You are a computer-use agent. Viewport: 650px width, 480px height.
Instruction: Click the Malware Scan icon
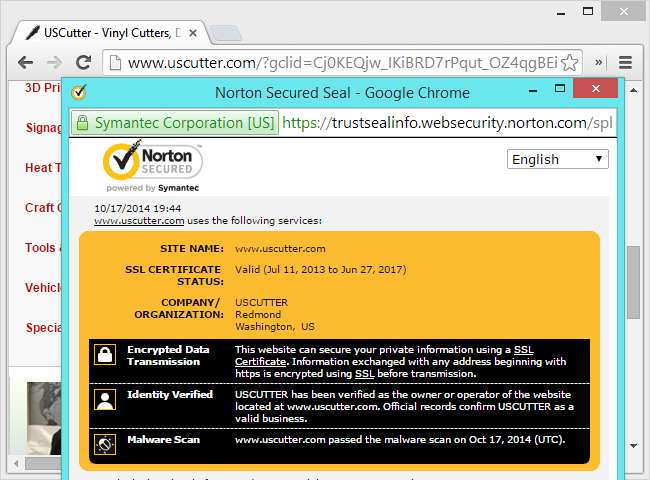click(104, 441)
